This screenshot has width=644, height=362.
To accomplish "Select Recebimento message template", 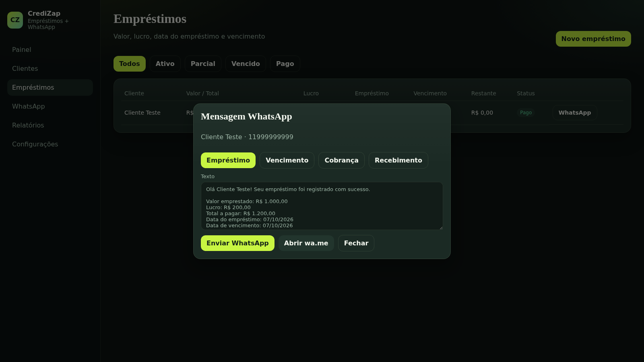I will pos(398,160).
